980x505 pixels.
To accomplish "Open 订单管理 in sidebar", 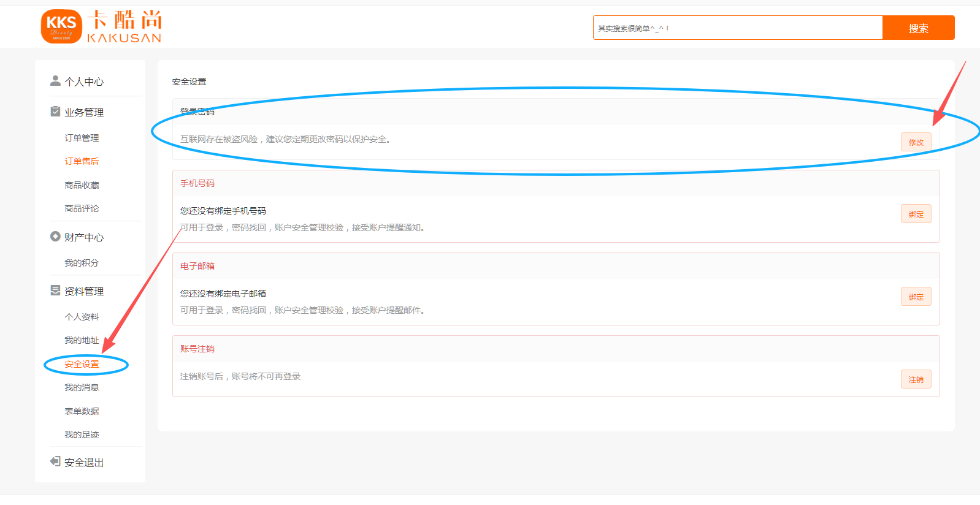I will (x=82, y=138).
